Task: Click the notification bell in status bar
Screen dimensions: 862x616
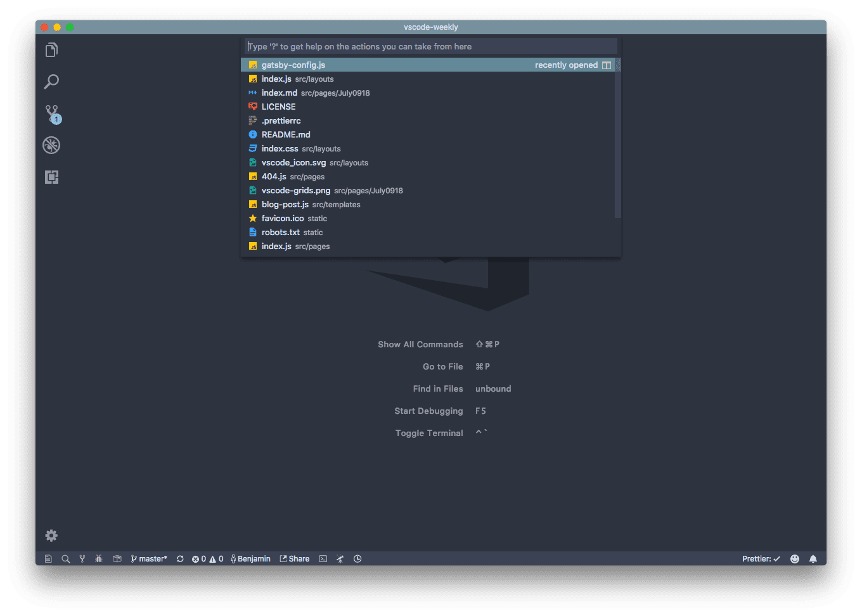Action: click(x=813, y=559)
